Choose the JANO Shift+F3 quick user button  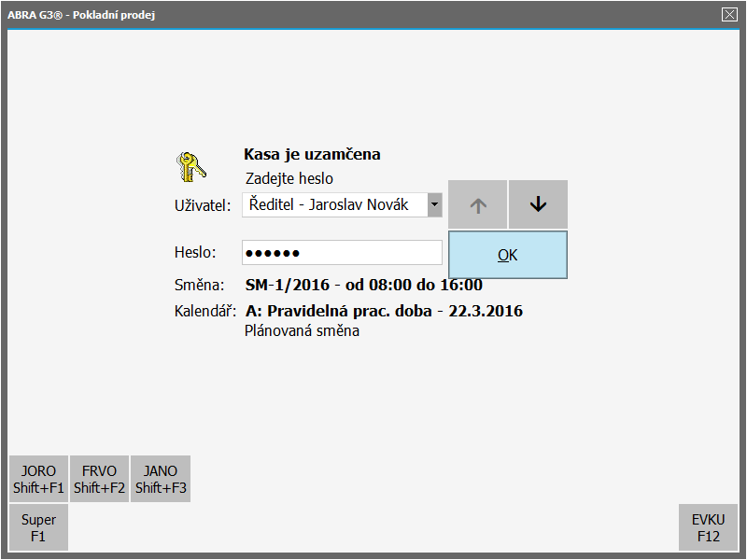coord(161,479)
